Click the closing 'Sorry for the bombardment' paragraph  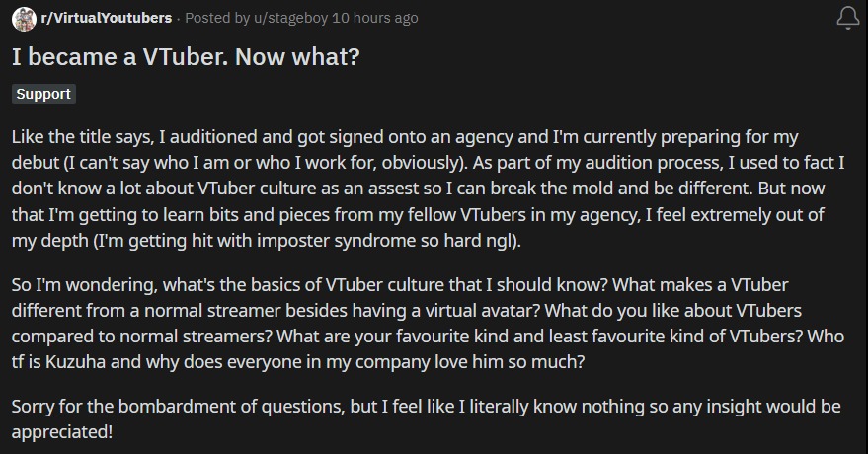tap(427, 419)
